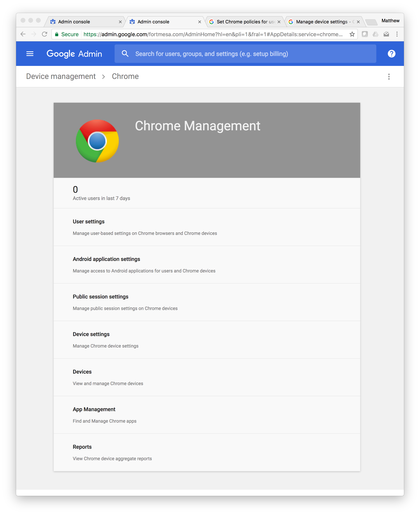Open the help question mark icon
This screenshot has width=420, height=515.
391,54
